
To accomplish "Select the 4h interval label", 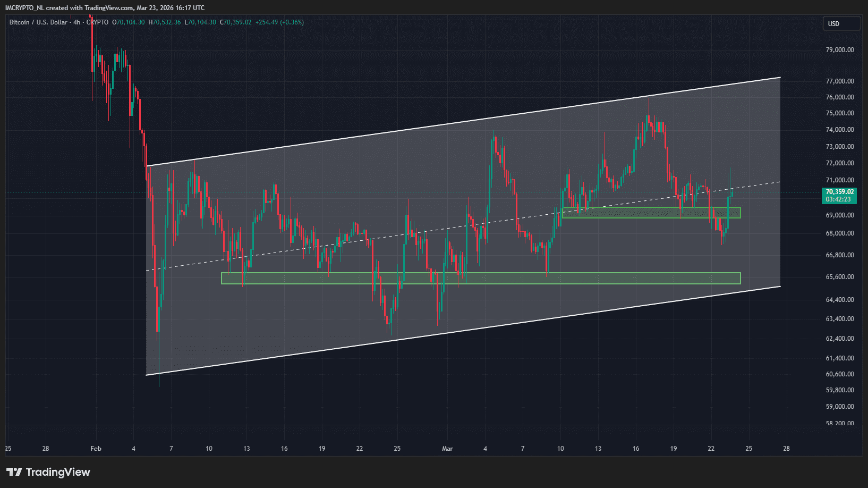I will 77,22.
